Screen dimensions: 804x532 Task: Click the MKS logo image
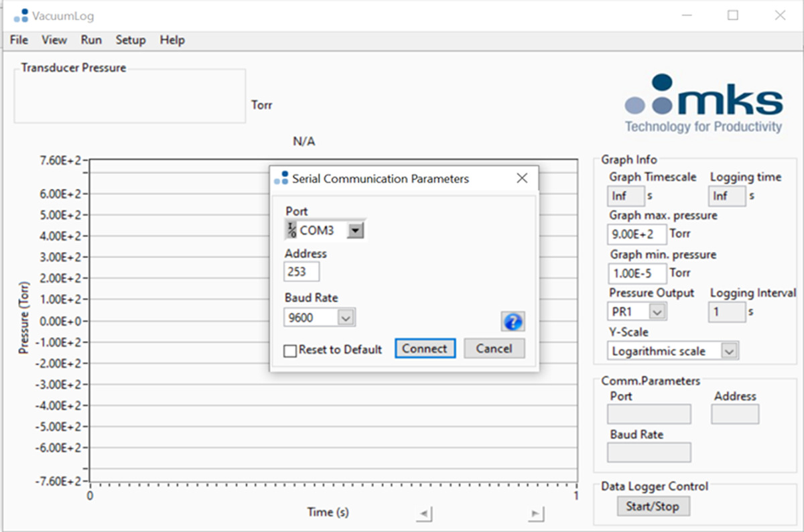(703, 104)
